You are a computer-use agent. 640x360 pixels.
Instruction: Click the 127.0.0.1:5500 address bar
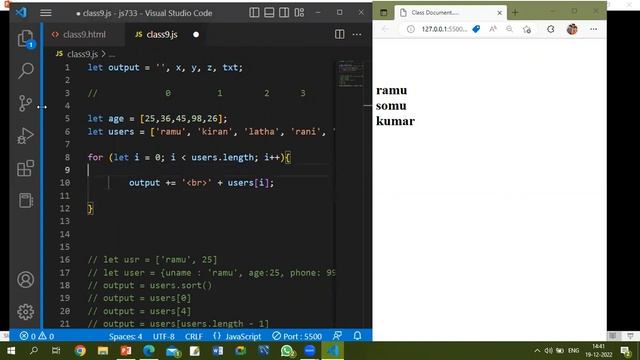pyautogui.click(x=444, y=29)
